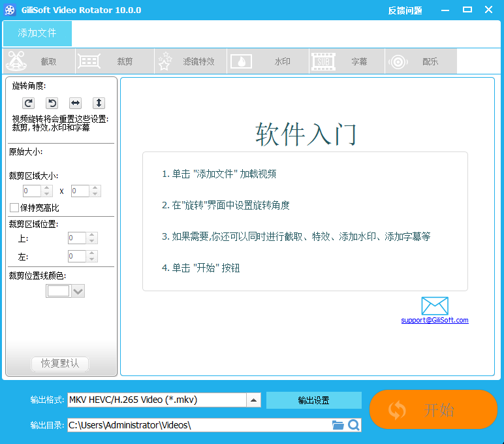Click the crop line color swatch
The width and height of the screenshot is (504, 444).
click(x=58, y=291)
